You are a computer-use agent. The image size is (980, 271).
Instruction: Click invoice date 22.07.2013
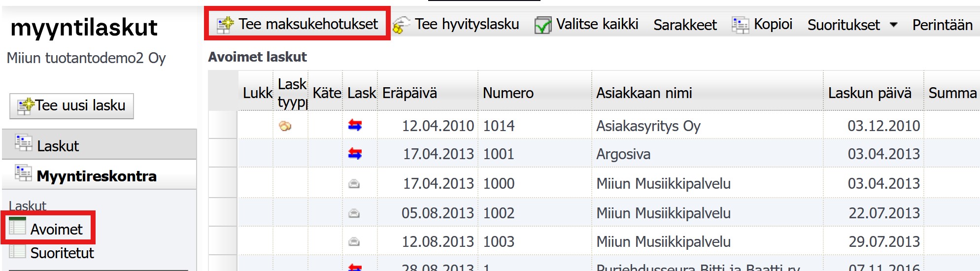click(883, 213)
